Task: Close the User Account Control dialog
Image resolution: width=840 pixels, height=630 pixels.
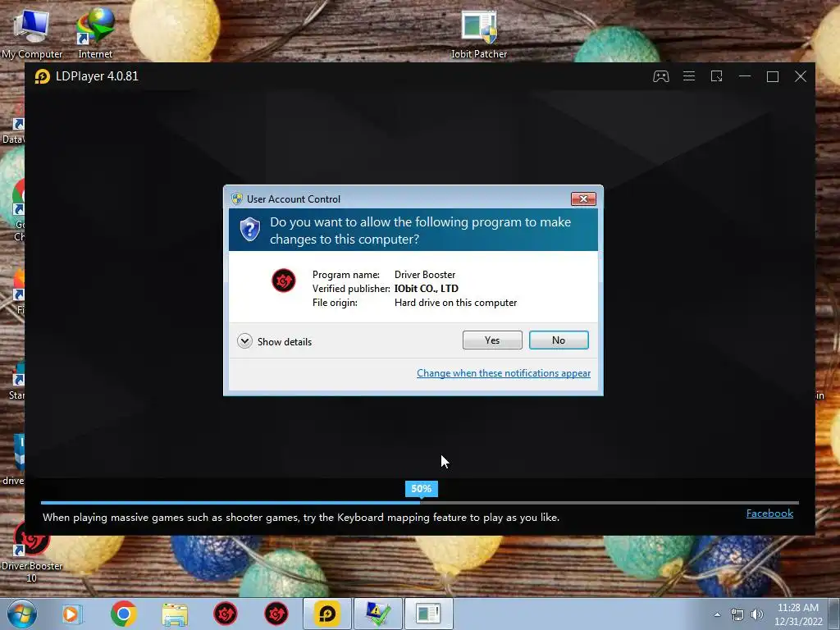Action: point(583,199)
